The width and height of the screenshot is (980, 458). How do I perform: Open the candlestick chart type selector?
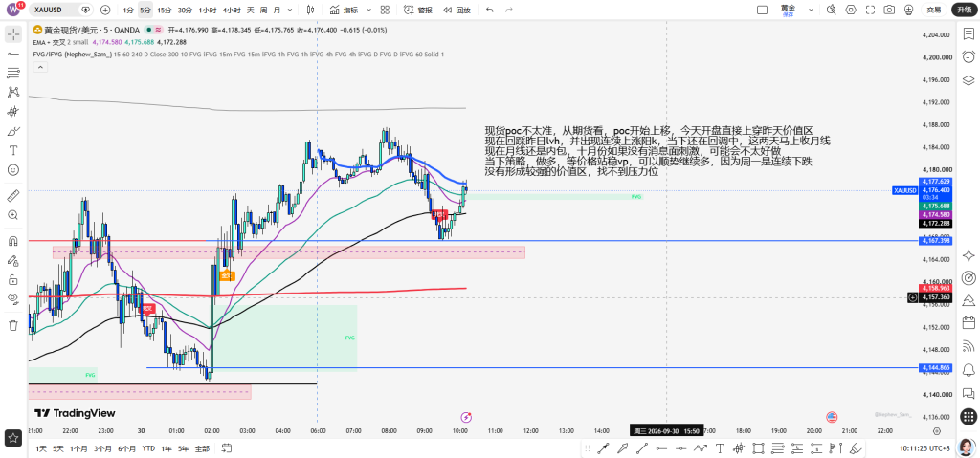coord(311,10)
